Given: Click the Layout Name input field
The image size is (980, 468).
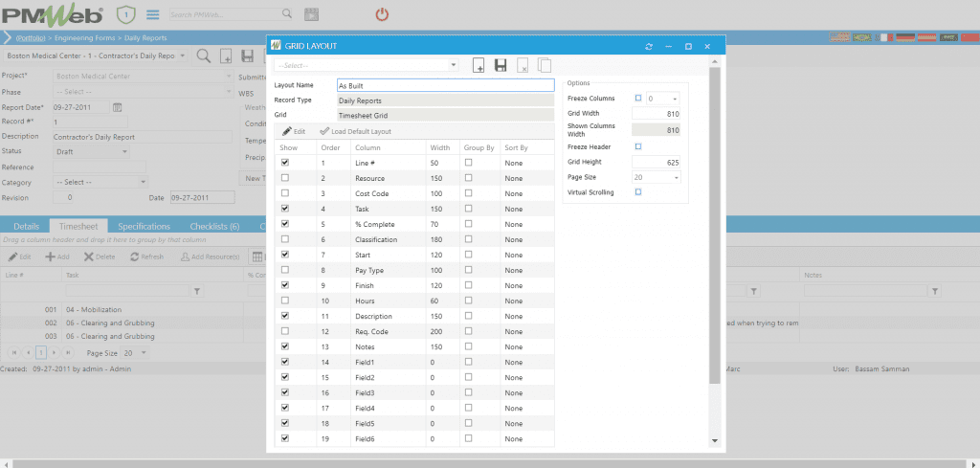Looking at the screenshot, I should tap(445, 85).
